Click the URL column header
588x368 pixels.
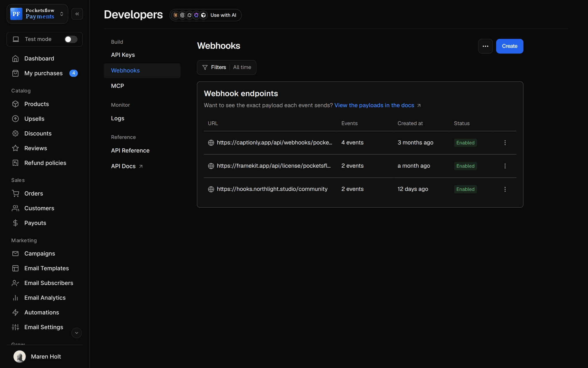point(213,123)
